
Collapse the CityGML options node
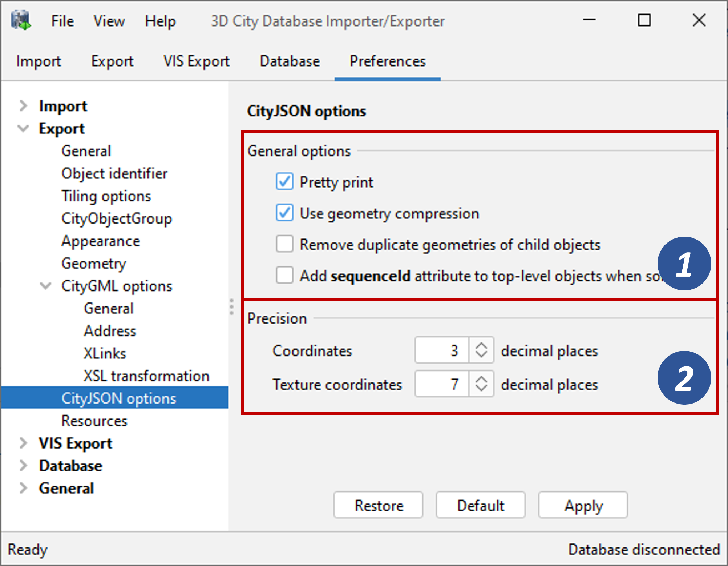pos(45,286)
